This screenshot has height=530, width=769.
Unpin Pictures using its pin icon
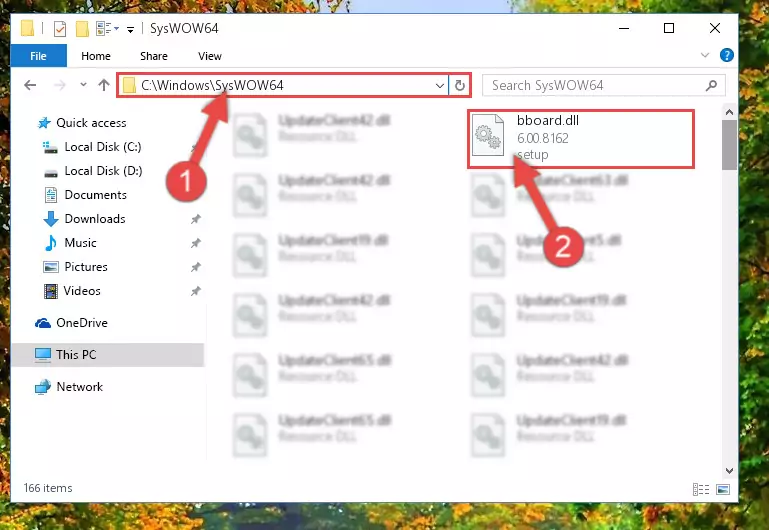(196, 267)
